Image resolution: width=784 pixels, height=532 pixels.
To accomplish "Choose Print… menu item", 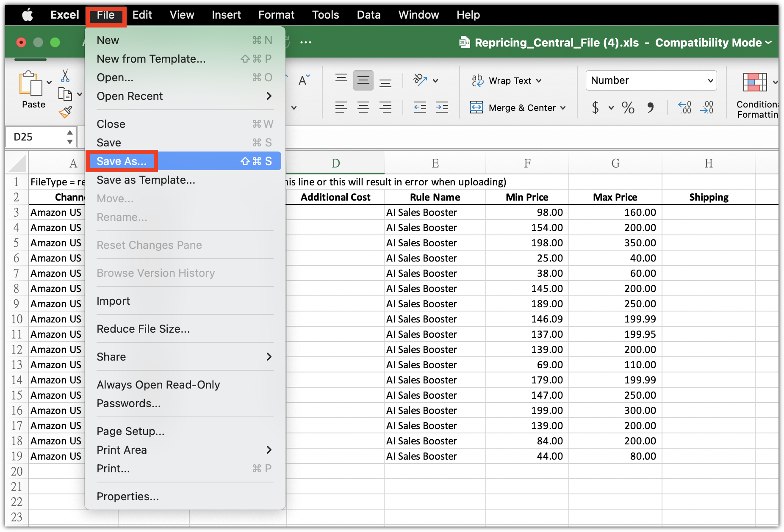I will pyautogui.click(x=185, y=469).
